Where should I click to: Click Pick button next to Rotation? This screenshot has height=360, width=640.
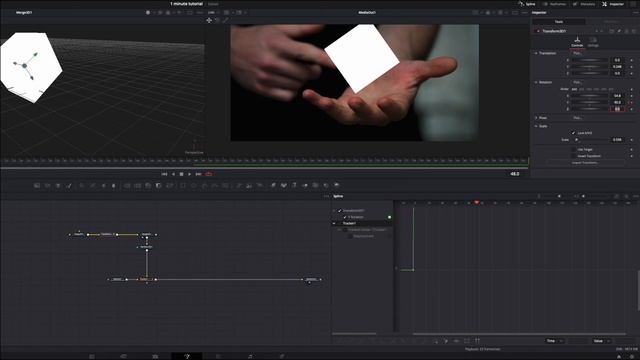(577, 82)
